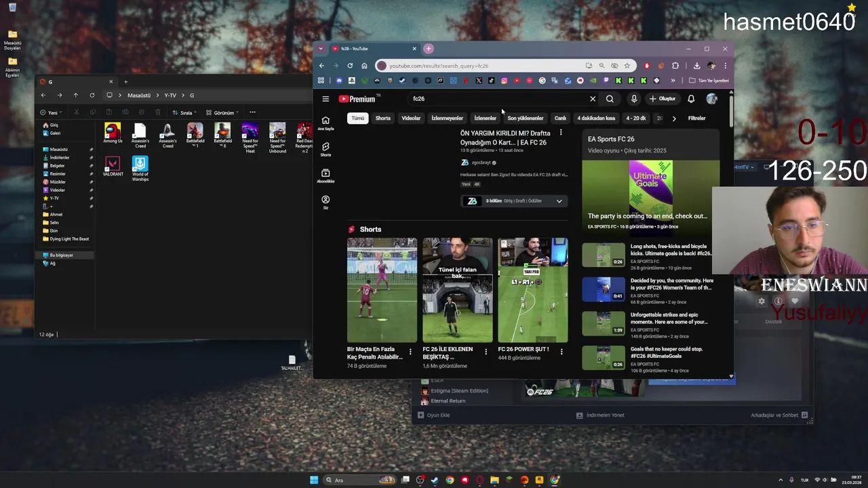
Task: Open Chrome extensions puzzle icon
Action: coord(675,66)
